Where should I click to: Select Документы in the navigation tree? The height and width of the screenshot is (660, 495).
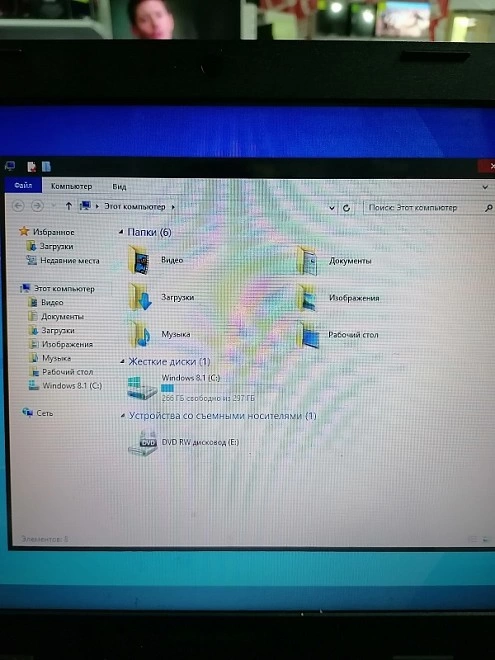tap(56, 316)
